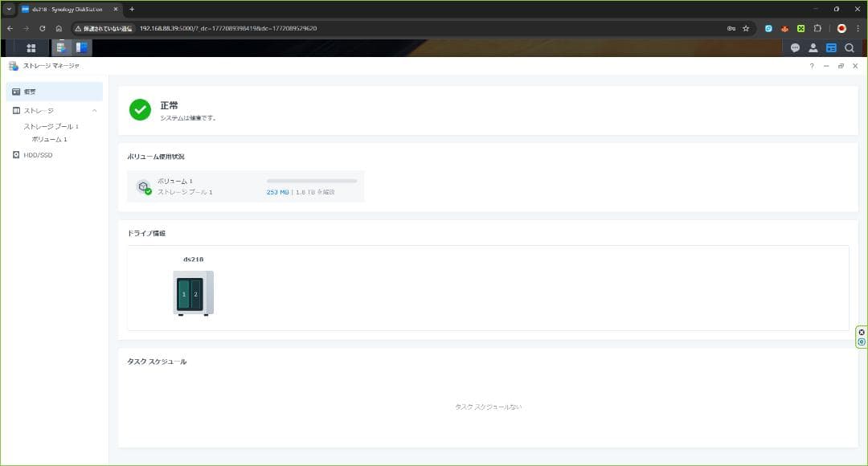Open the DSM main menu grid
Screen dimensions: 868x466
click(31, 48)
